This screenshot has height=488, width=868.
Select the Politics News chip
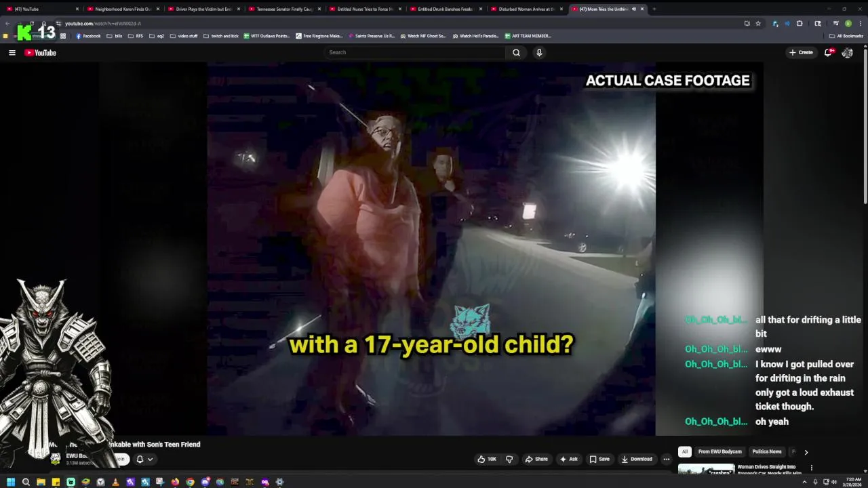766,451
